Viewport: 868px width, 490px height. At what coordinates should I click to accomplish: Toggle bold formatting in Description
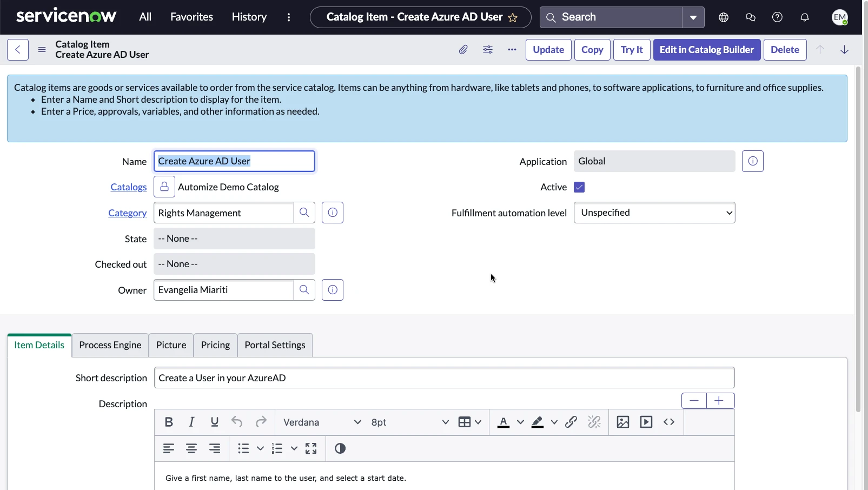[169, 422]
